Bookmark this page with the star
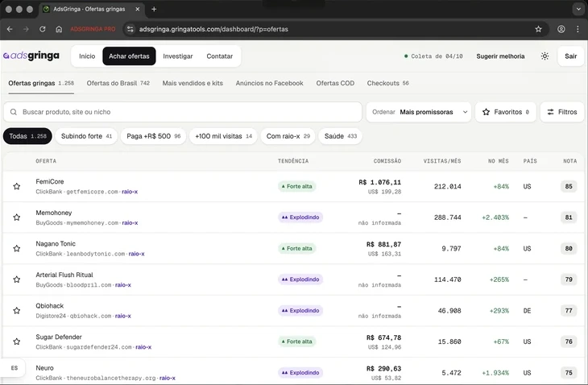 tap(539, 29)
